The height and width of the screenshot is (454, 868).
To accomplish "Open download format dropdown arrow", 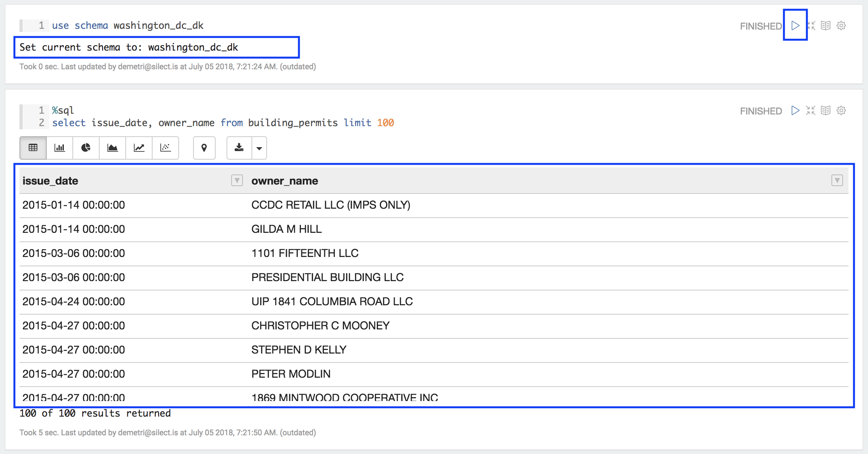I will coord(259,148).
